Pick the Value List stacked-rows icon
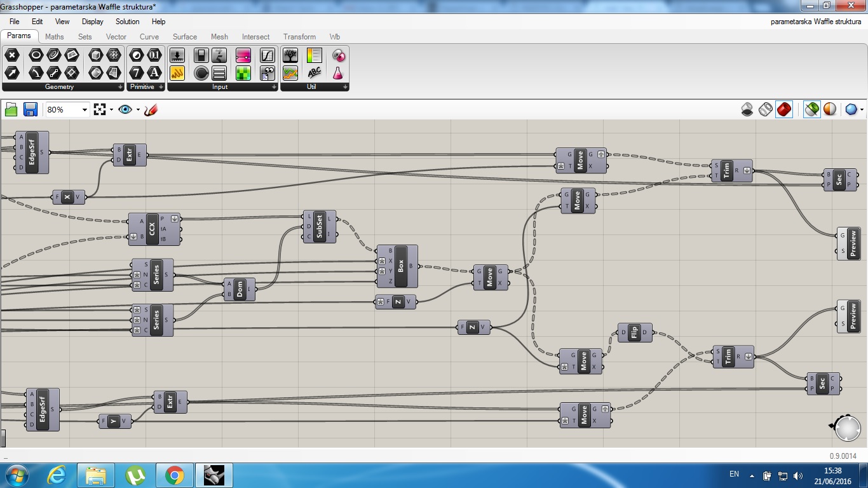868x488 pixels. coord(219,73)
